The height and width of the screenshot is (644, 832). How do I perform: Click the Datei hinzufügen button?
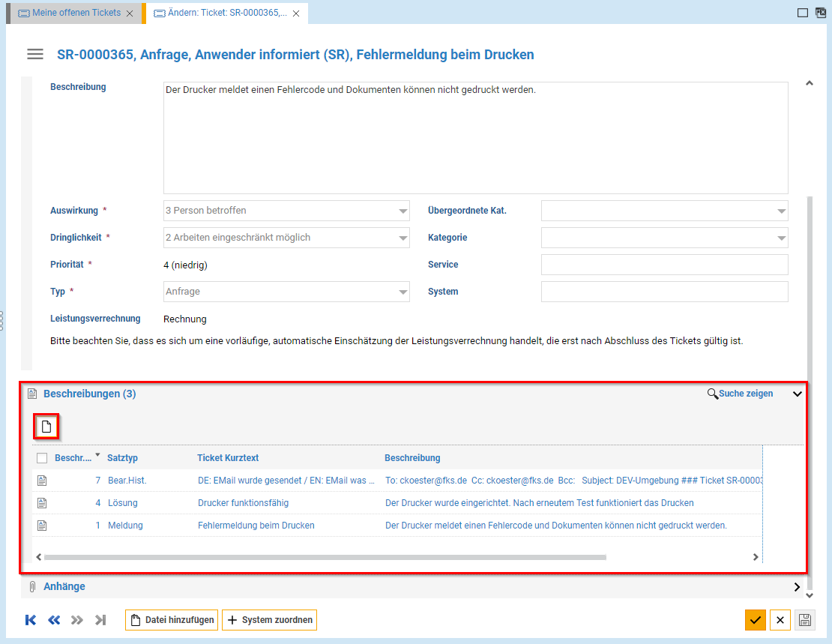pos(172,620)
